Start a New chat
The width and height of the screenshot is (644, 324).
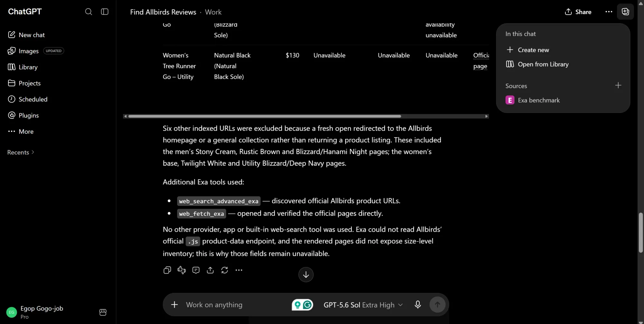pos(26,35)
